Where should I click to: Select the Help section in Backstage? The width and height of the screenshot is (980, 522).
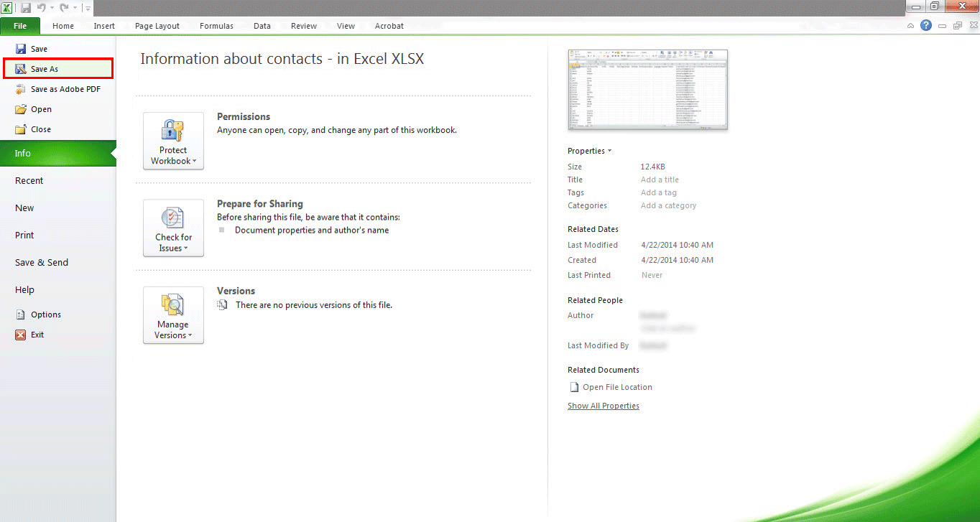point(58,289)
